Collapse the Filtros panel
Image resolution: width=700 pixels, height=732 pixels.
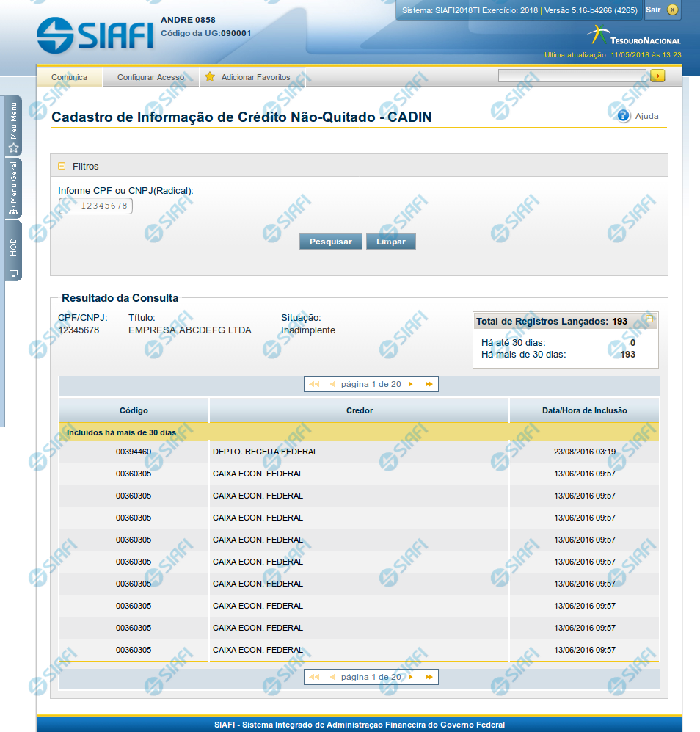pyautogui.click(x=62, y=167)
